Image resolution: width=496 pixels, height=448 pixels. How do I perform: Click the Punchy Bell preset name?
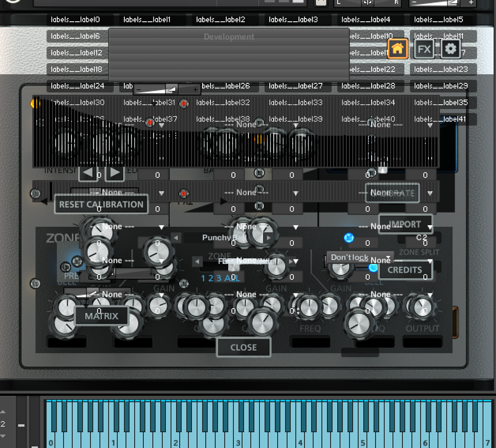224,237
